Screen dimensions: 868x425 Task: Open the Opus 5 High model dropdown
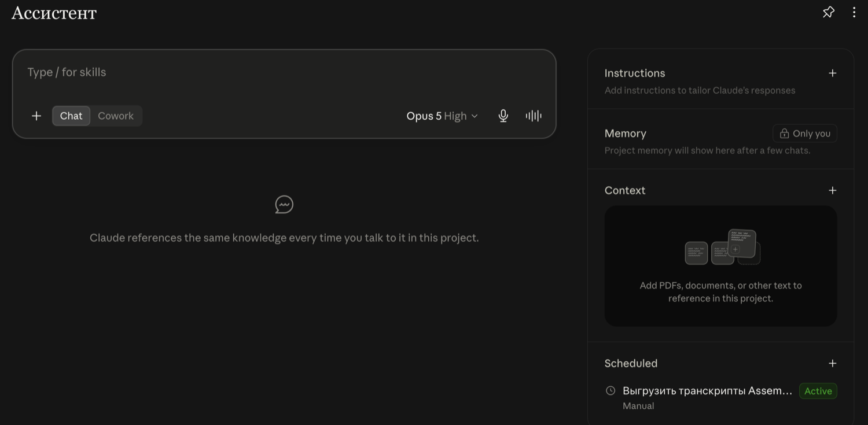click(x=442, y=116)
